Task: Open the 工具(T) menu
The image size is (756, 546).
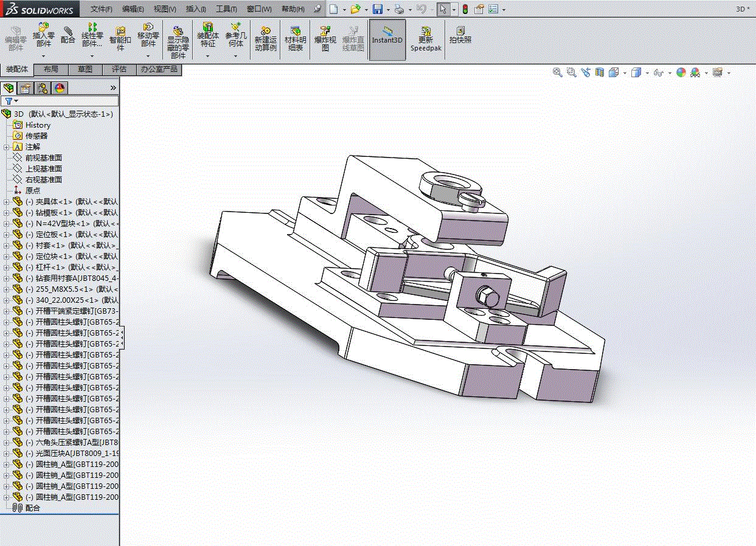Action: 226,9
